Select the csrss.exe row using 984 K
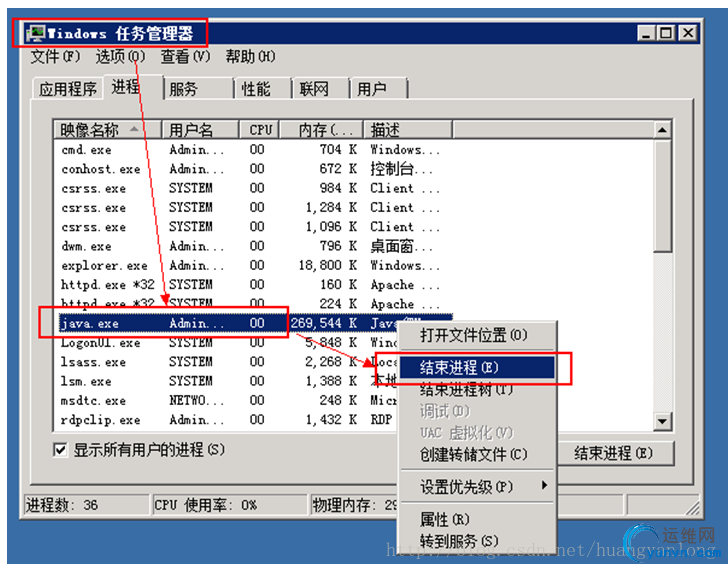The height and width of the screenshot is (570, 728). (254, 188)
